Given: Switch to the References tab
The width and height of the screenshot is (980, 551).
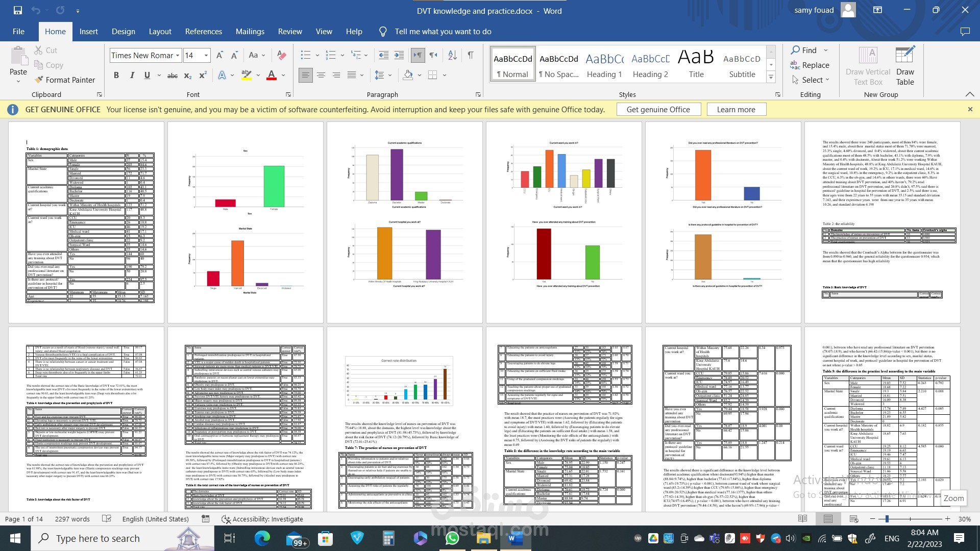Looking at the screenshot, I should tap(204, 32).
